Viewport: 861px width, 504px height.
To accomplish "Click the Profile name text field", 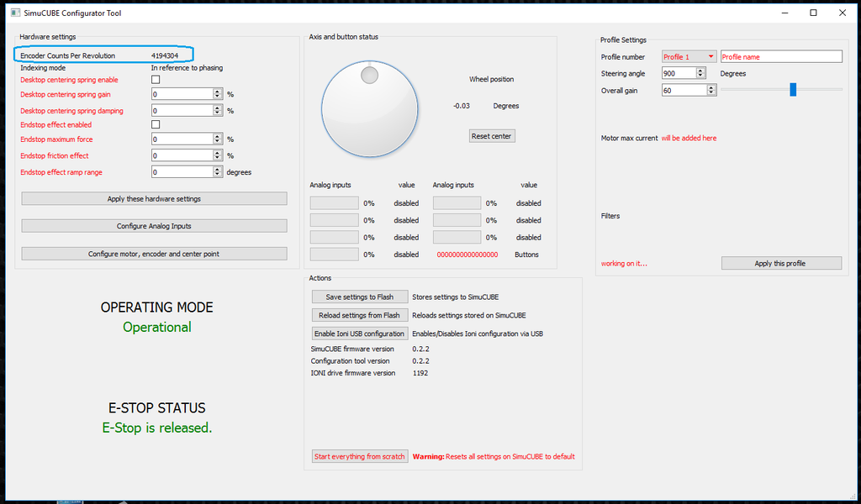I will [781, 56].
